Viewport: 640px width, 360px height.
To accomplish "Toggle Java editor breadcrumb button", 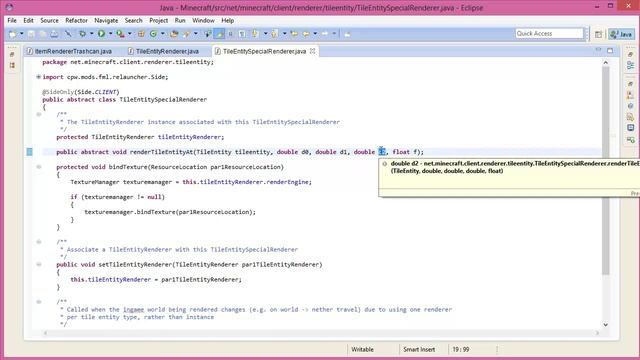I will point(208,34).
